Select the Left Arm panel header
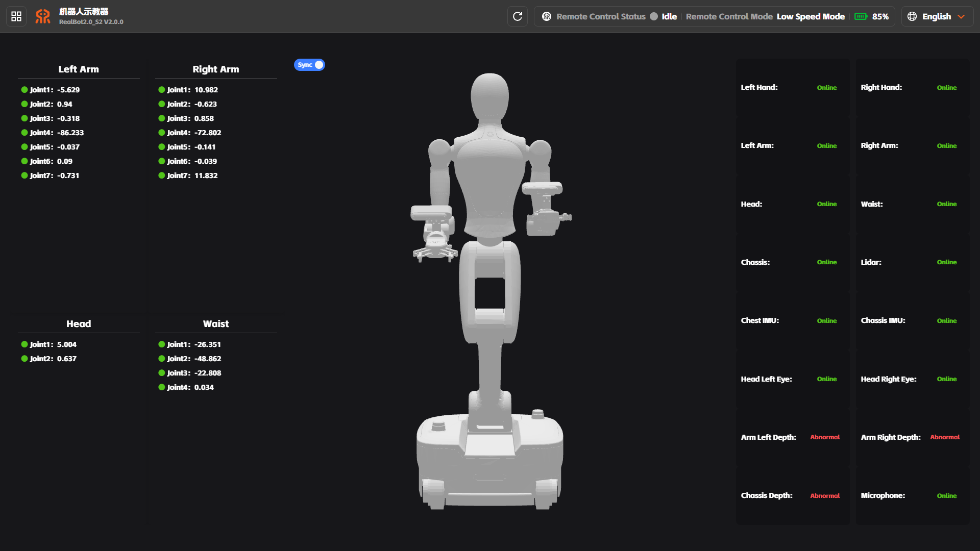Viewport: 980px width, 551px height. point(79,69)
